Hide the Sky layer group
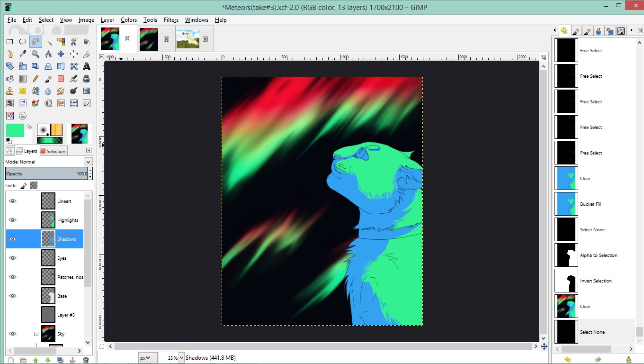Screen dimensions: 644x364 [x=13, y=334]
